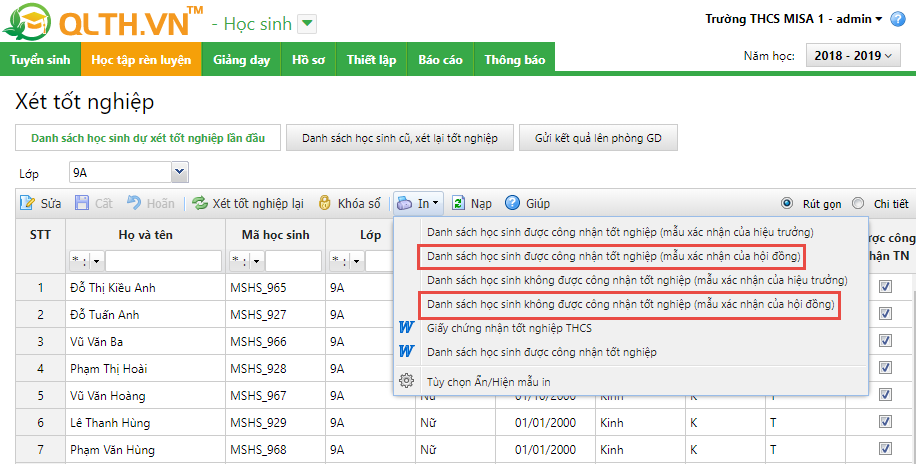This screenshot has height=464, width=916.
Task: Choose công nhận tốt nghiệp list (mẫu hiệu trưởng)
Action: (x=620, y=232)
